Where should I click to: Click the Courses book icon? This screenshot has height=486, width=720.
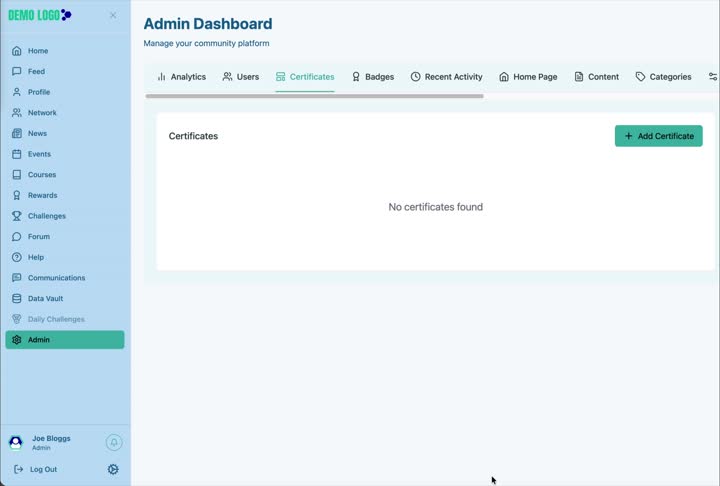pyautogui.click(x=17, y=175)
